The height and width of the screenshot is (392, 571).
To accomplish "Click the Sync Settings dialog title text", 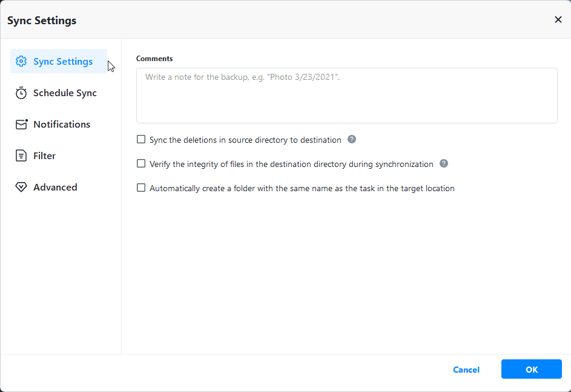I will tap(42, 21).
